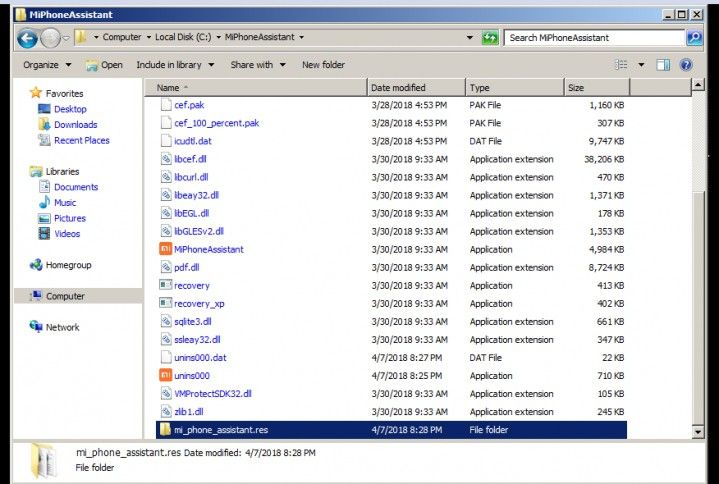The width and height of the screenshot is (719, 484).
Task: Click the New folder button
Action: point(323,65)
